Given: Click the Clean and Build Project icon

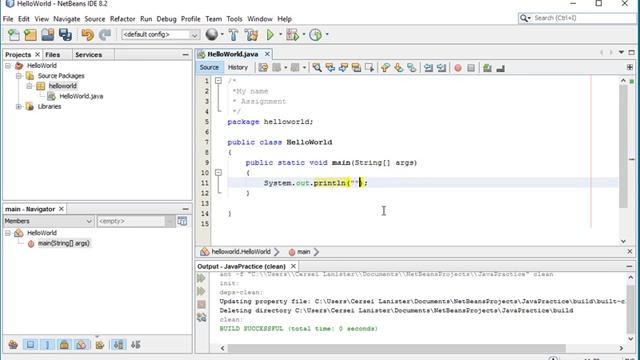Looking at the screenshot, I should click(x=251, y=35).
